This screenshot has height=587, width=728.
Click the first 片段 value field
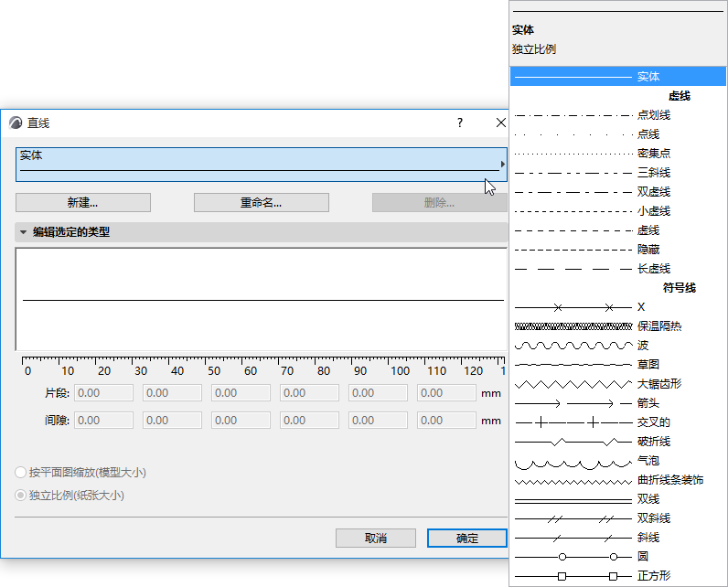(x=104, y=393)
